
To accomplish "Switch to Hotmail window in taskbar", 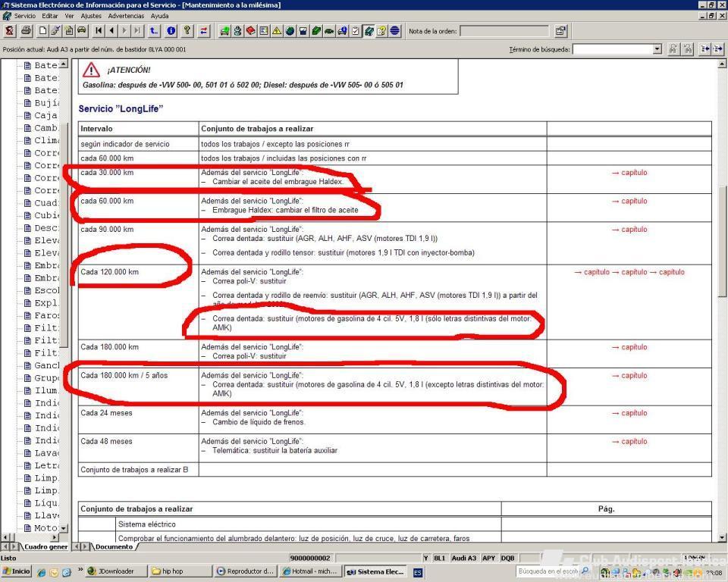I will [x=312, y=571].
